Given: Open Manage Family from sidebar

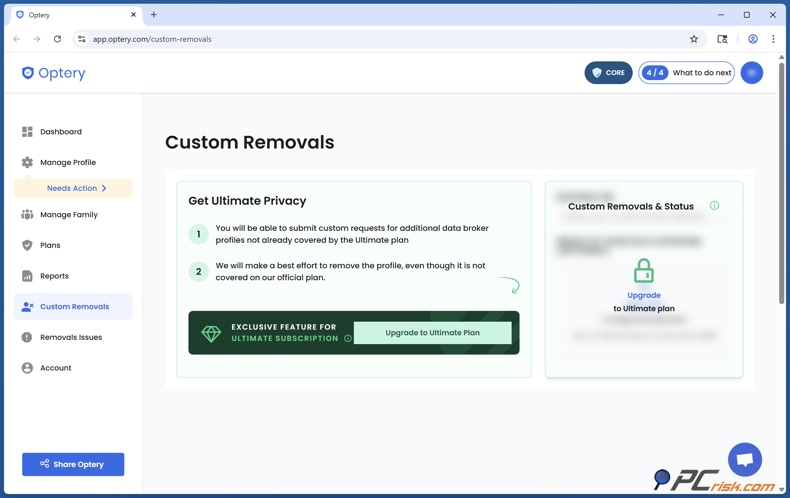Looking at the screenshot, I should pos(68,215).
